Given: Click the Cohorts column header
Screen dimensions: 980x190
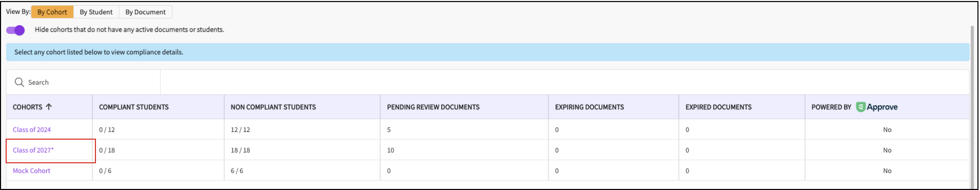Looking at the screenshot, I should point(27,107).
